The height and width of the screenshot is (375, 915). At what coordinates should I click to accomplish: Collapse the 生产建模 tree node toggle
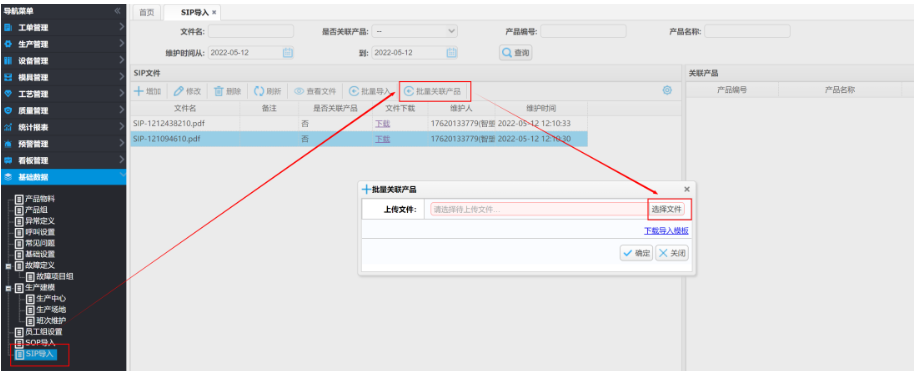tap(9, 288)
